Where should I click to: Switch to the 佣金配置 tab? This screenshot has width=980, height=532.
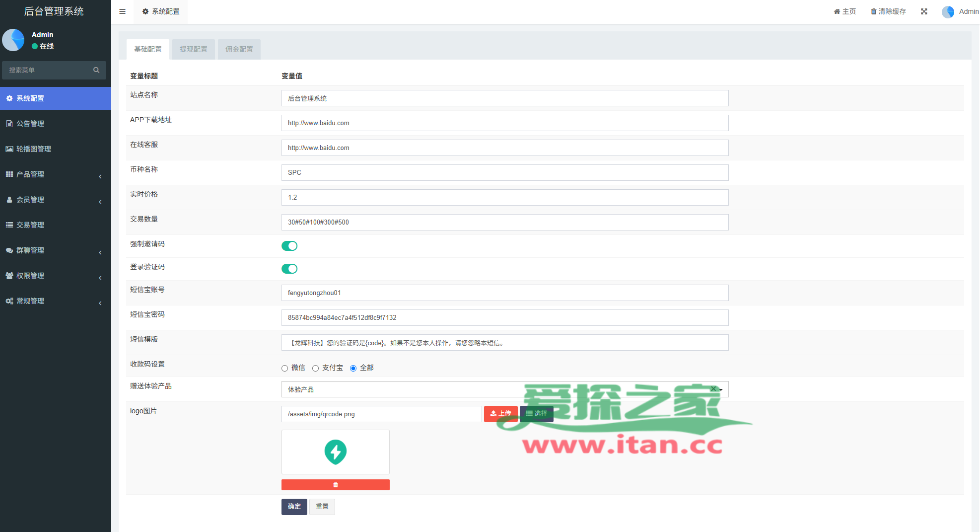[239, 49]
